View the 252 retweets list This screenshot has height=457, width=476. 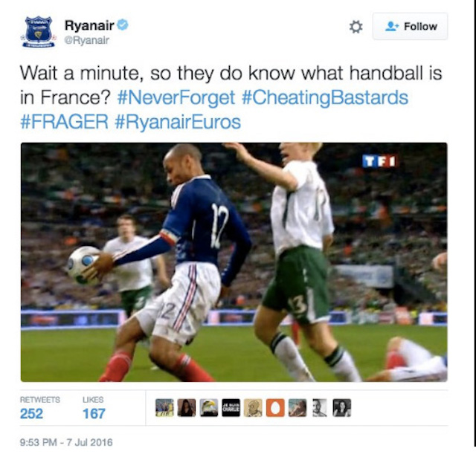click(39, 408)
